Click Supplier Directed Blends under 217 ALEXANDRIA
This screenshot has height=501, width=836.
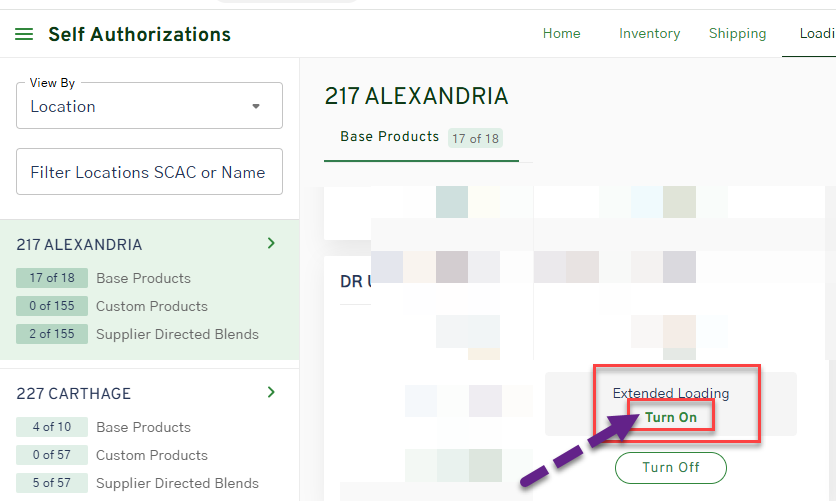coord(177,334)
